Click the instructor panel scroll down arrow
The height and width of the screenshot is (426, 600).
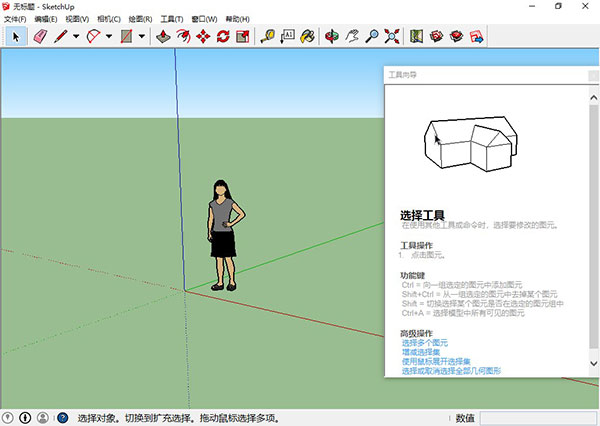(x=593, y=363)
